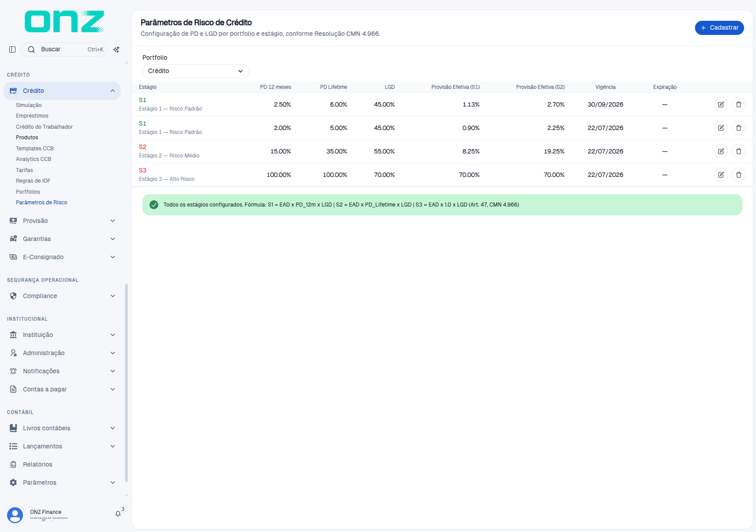This screenshot has width=756, height=532.
Task: Expand the Livros contábeis section
Action: click(62, 428)
